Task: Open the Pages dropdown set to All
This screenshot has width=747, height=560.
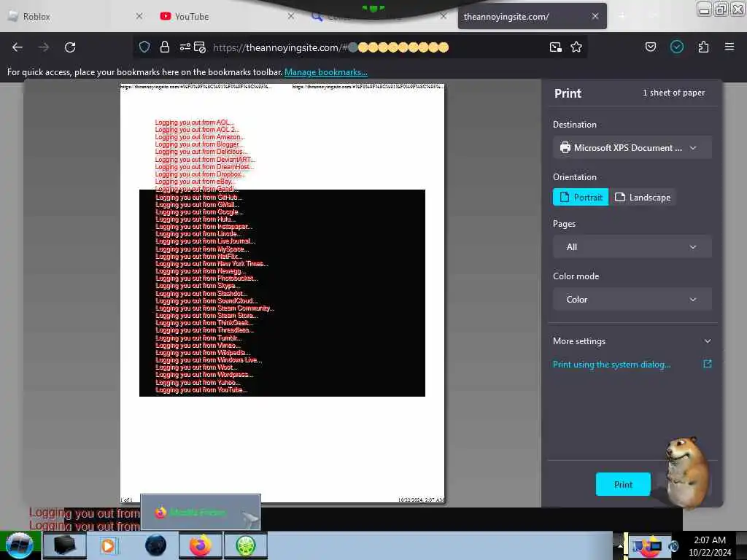Action: pyautogui.click(x=632, y=246)
